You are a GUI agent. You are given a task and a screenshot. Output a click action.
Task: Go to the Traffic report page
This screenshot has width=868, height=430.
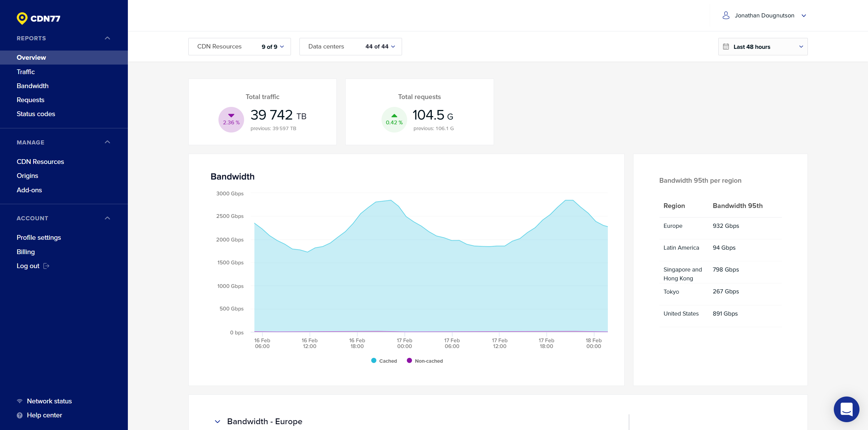coord(26,72)
